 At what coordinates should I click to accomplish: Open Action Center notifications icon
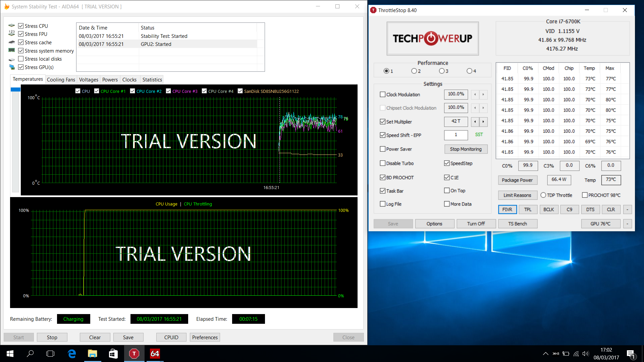click(x=631, y=354)
